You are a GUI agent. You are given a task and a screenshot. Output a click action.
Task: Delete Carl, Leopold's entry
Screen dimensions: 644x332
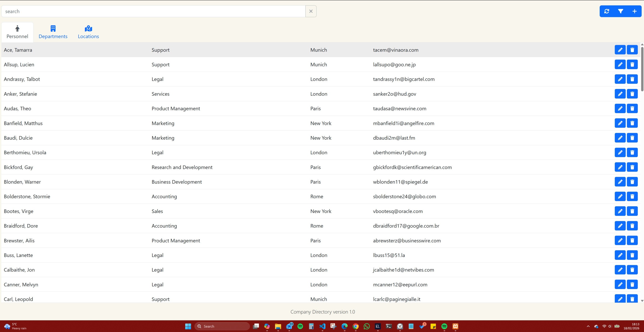coord(632,299)
